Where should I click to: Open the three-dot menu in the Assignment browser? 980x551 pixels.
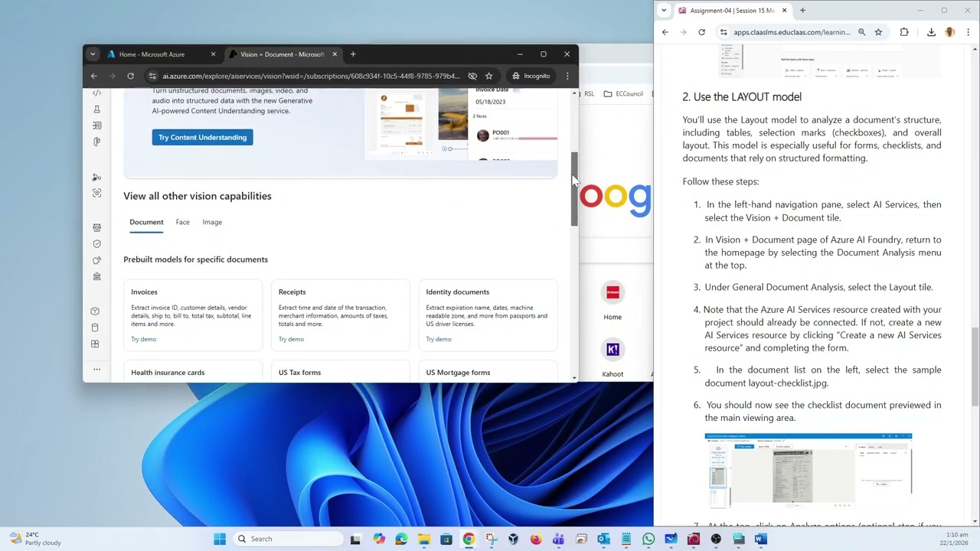(x=969, y=32)
